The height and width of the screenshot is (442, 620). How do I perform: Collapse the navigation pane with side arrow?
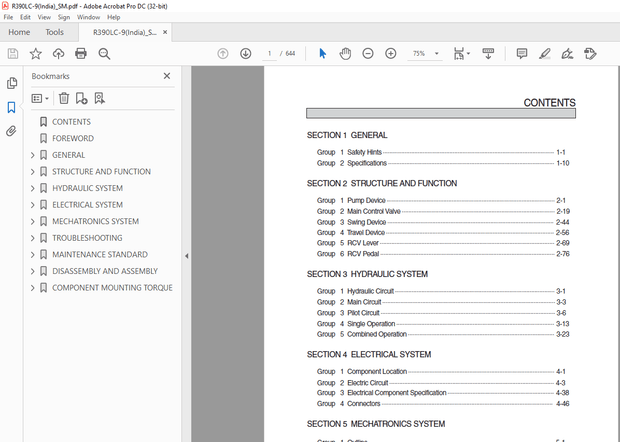pyautogui.click(x=186, y=256)
